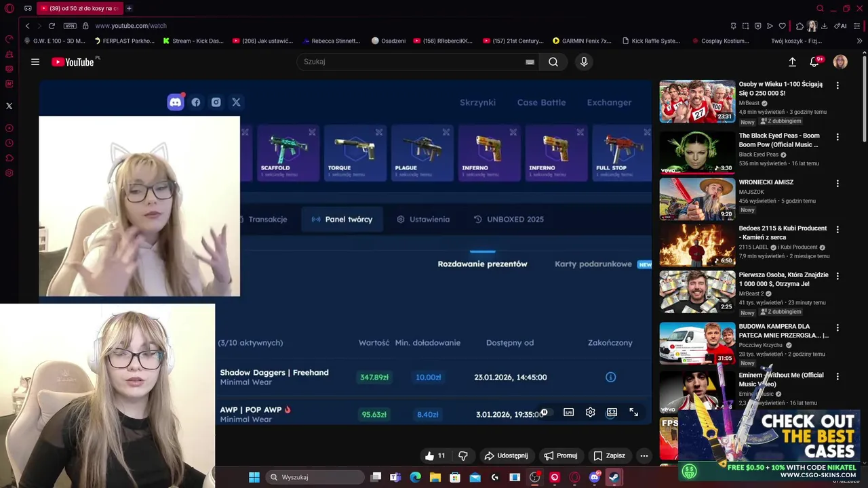Open Steam from the taskbar
868x488 pixels.
pos(613,477)
